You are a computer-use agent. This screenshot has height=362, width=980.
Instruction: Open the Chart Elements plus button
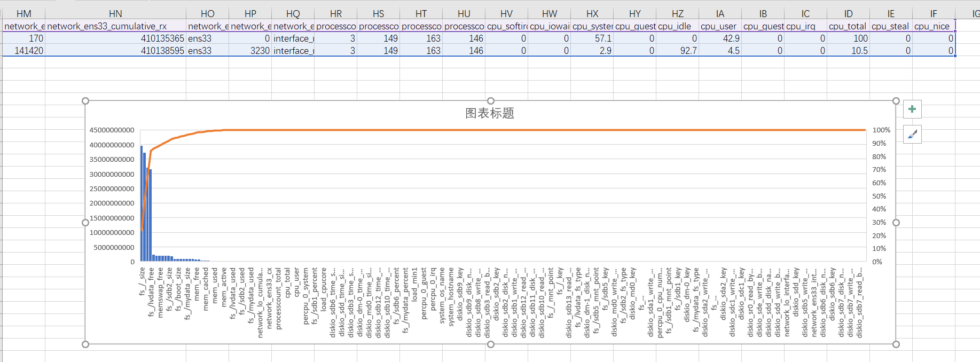tap(912, 109)
